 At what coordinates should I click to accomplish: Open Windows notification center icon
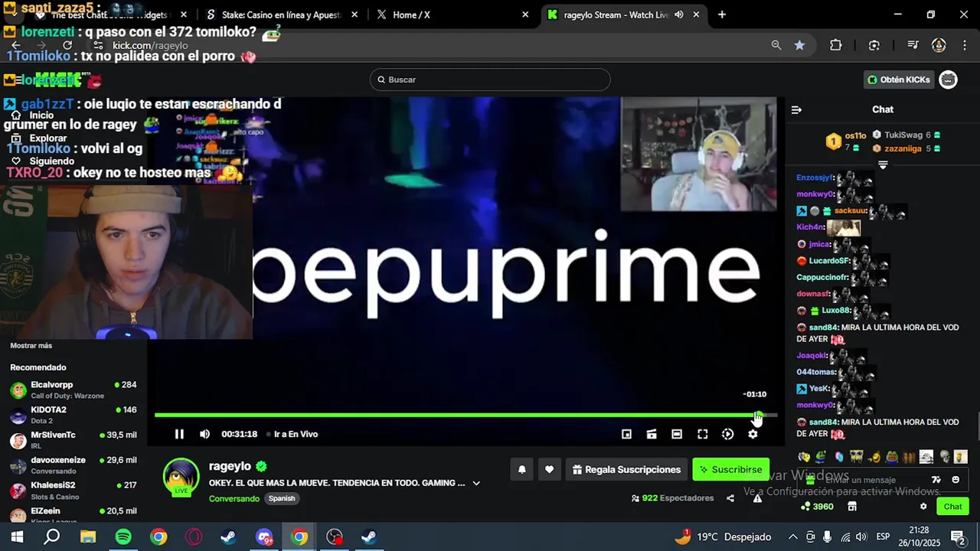958,537
